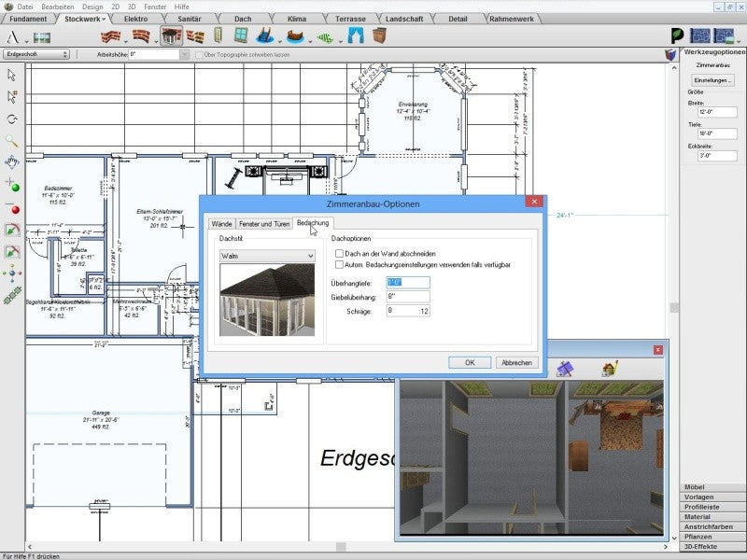
Task: Click the remove red point tool
Action: click(12, 207)
